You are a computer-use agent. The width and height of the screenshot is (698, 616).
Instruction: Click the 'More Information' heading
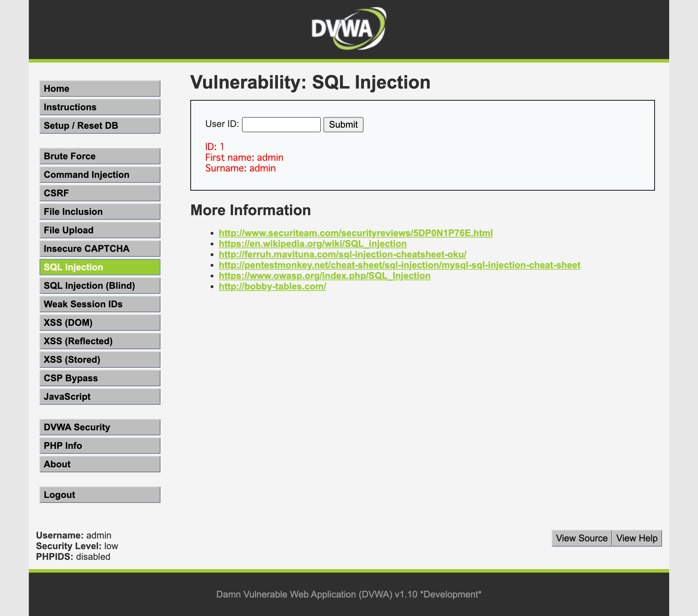click(251, 210)
